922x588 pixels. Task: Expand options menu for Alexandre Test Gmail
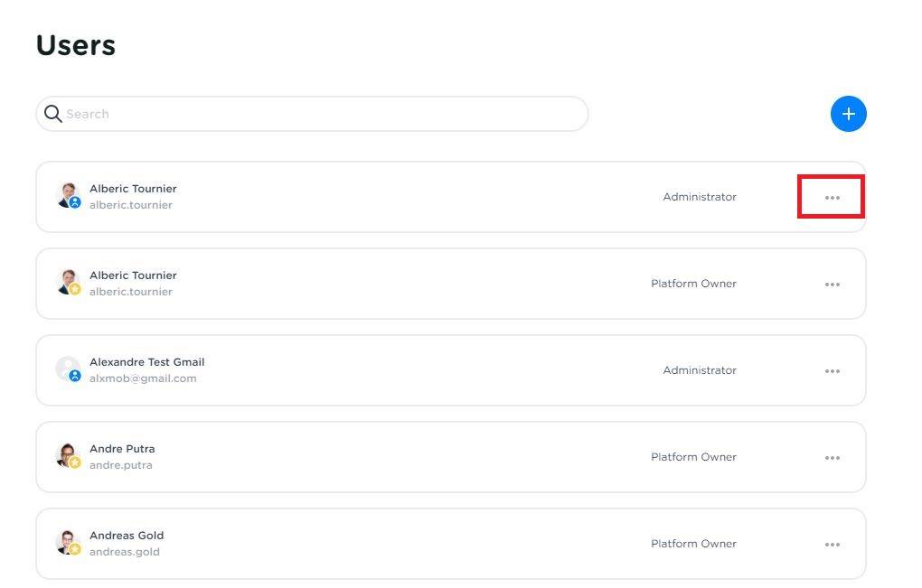(832, 371)
